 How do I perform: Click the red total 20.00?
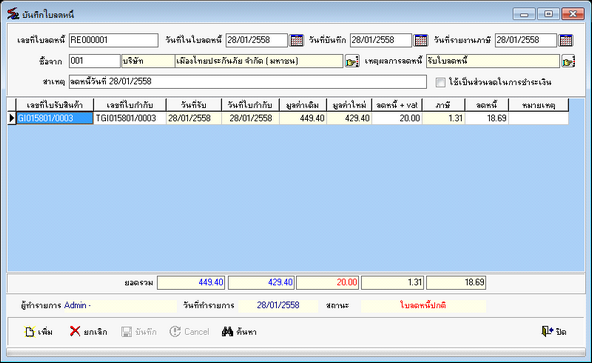[328, 283]
